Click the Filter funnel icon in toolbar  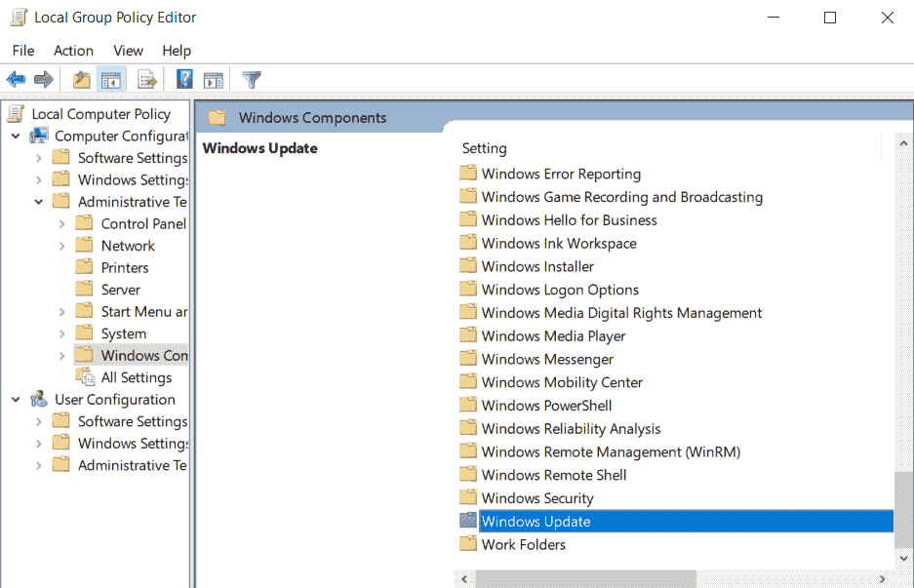click(x=252, y=80)
